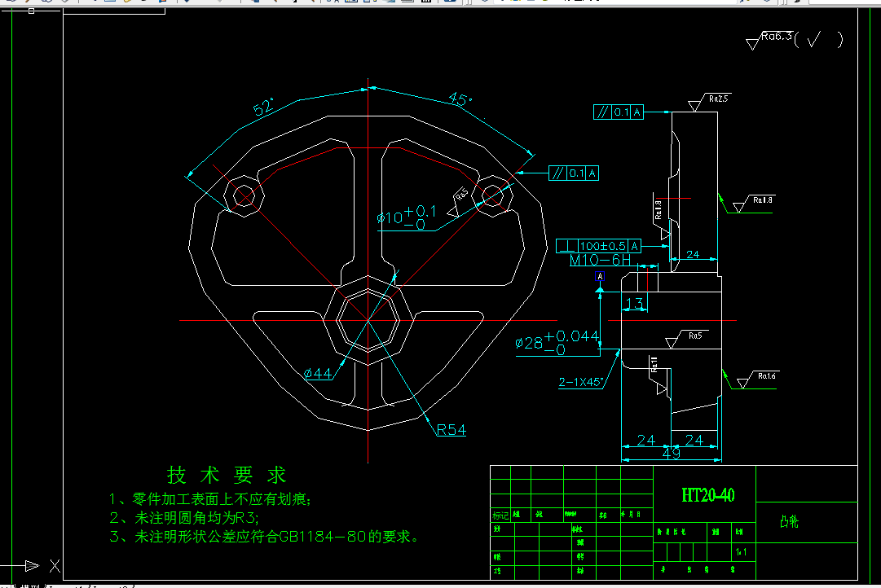Viewport: 881px width, 588px height.
Task: Click the UCS X-axis icon at bottom left
Action: [x=33, y=564]
